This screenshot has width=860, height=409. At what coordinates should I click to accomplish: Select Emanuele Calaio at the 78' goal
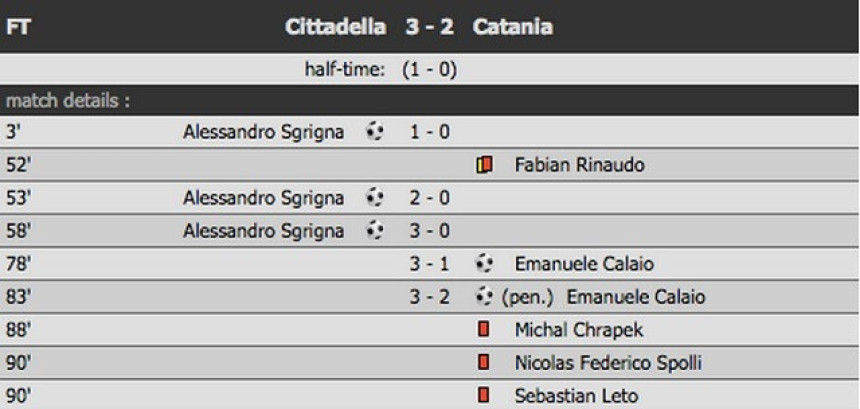click(584, 264)
